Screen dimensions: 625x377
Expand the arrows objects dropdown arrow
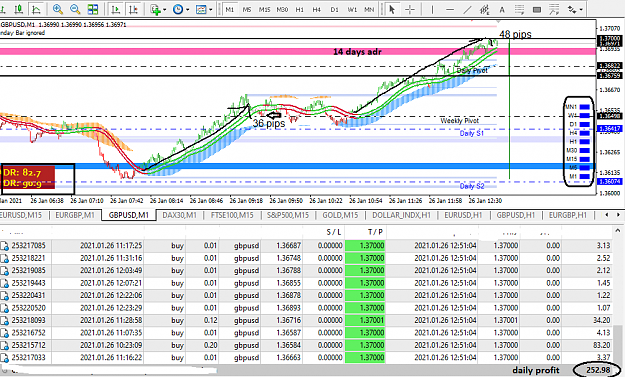click(581, 10)
